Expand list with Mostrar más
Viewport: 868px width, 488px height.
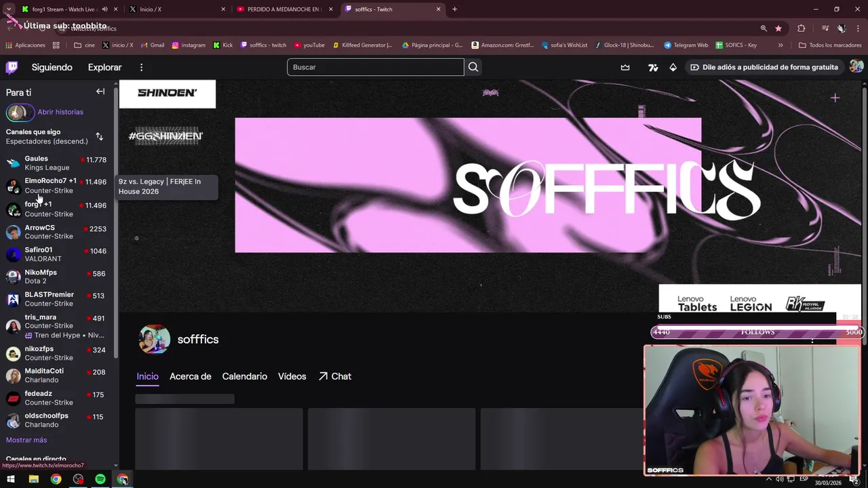pos(26,440)
